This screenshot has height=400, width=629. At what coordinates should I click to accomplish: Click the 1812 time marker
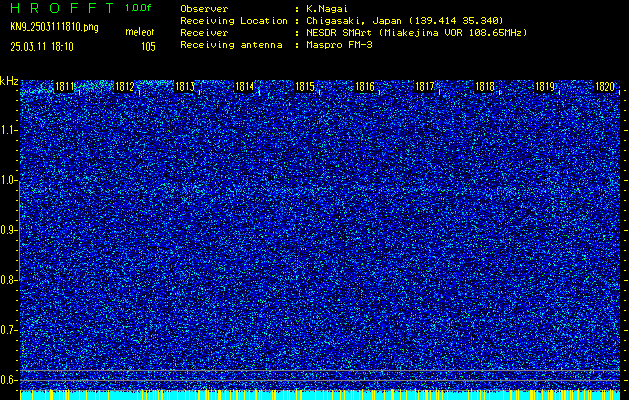click(124, 87)
